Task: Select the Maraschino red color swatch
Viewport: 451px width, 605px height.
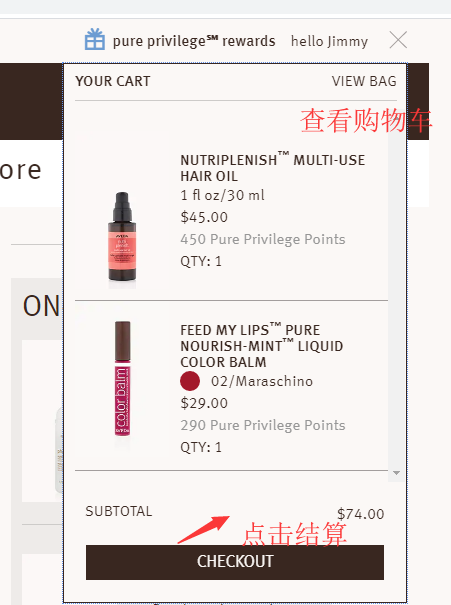Action: click(x=190, y=381)
